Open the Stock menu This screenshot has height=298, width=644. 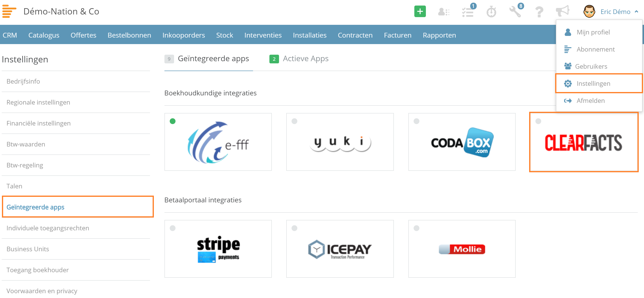tap(225, 35)
